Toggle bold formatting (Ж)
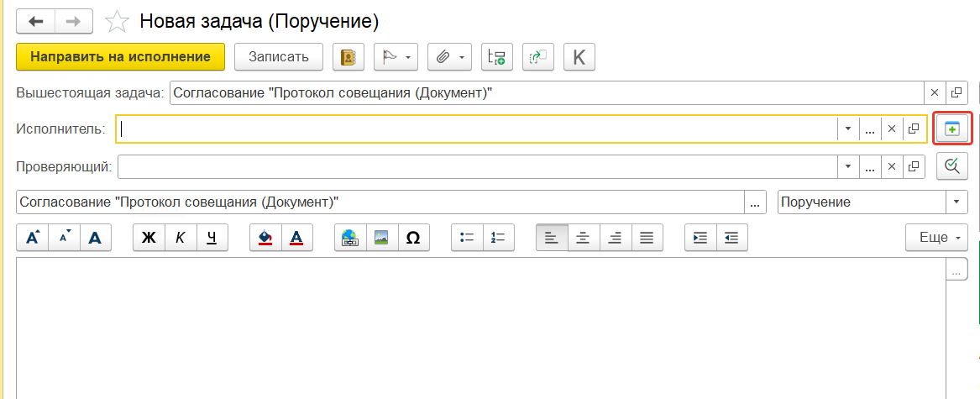This screenshot has height=399, width=980. click(x=149, y=238)
